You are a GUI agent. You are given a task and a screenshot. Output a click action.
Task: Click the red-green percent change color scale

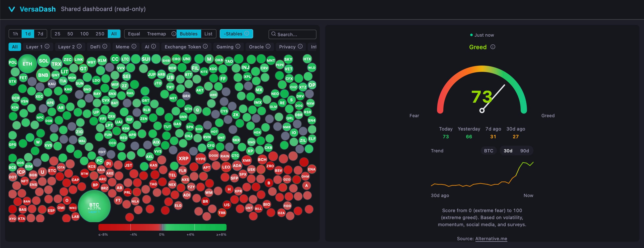(x=163, y=227)
